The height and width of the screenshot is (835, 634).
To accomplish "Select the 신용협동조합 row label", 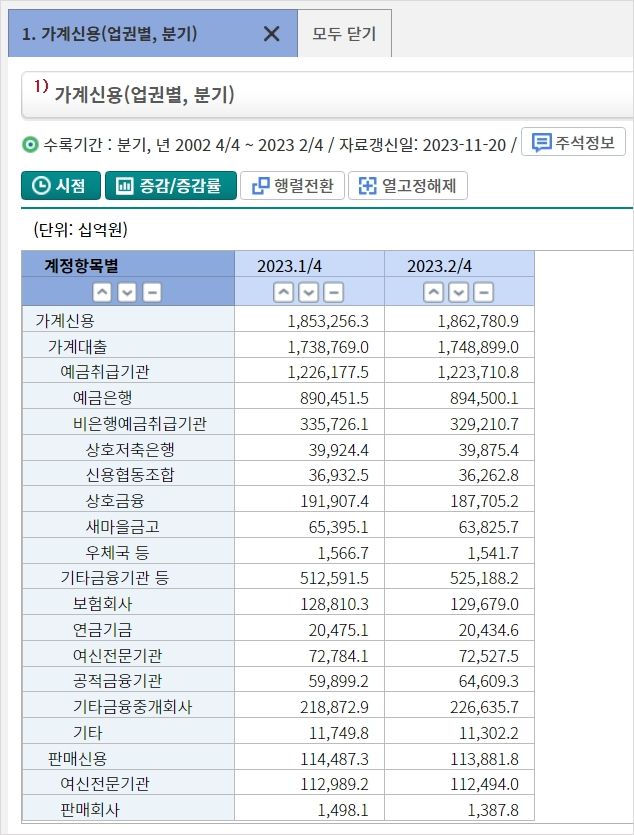I will pyautogui.click(x=130, y=474).
